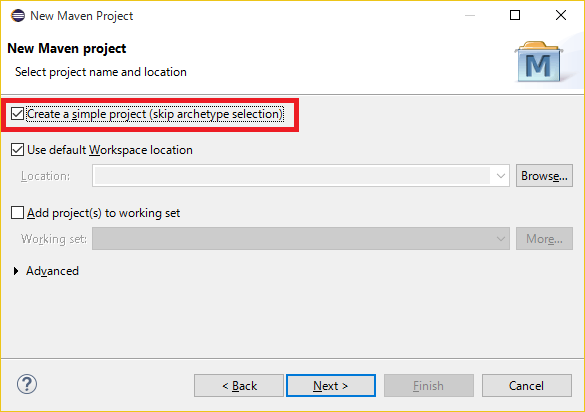Click the Maven M folder icon
The height and width of the screenshot is (412, 585).
pos(538,62)
